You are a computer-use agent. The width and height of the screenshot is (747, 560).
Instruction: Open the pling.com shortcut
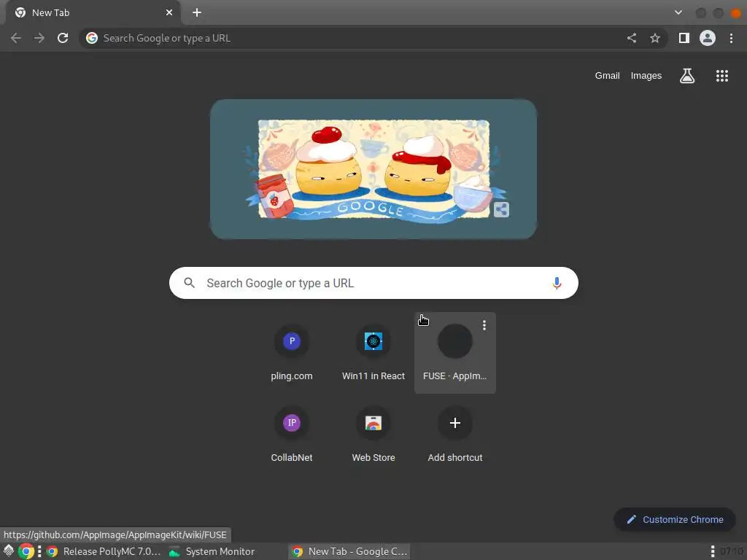click(x=292, y=353)
